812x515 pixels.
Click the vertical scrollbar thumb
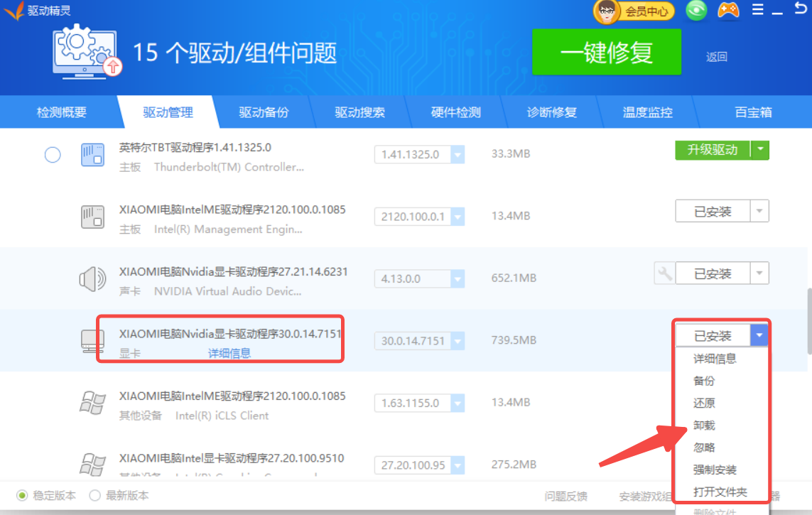[x=807, y=320]
